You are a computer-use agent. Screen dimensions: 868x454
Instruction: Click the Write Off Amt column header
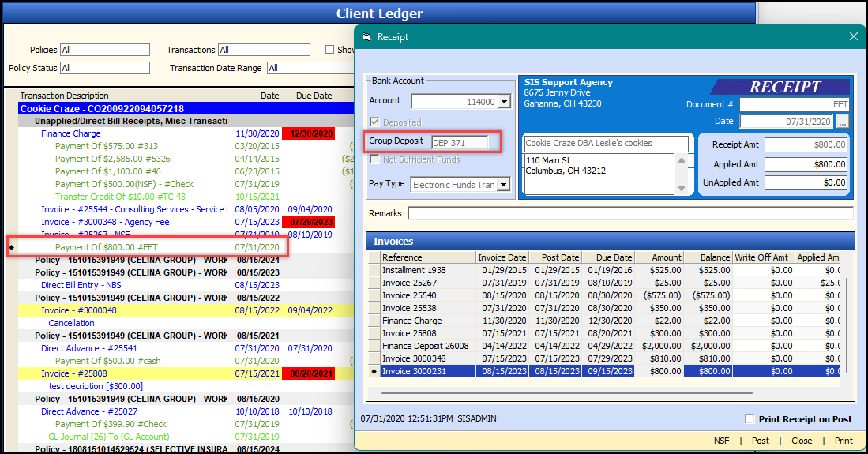(764, 257)
